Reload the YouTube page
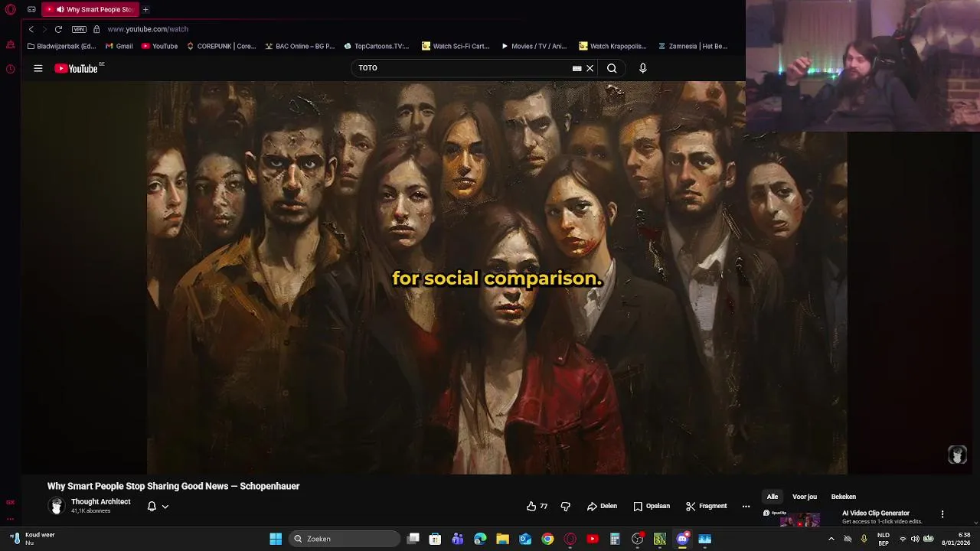980x551 pixels. click(58, 29)
